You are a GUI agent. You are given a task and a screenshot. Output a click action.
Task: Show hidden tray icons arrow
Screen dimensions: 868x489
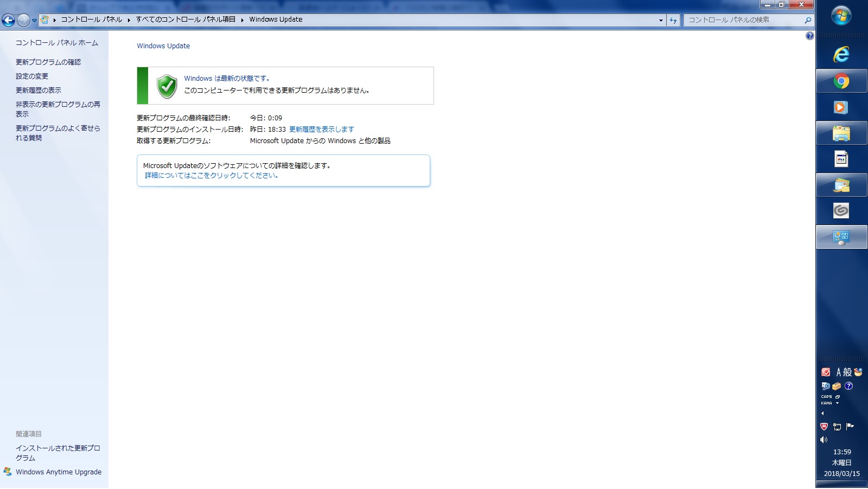[x=822, y=414]
